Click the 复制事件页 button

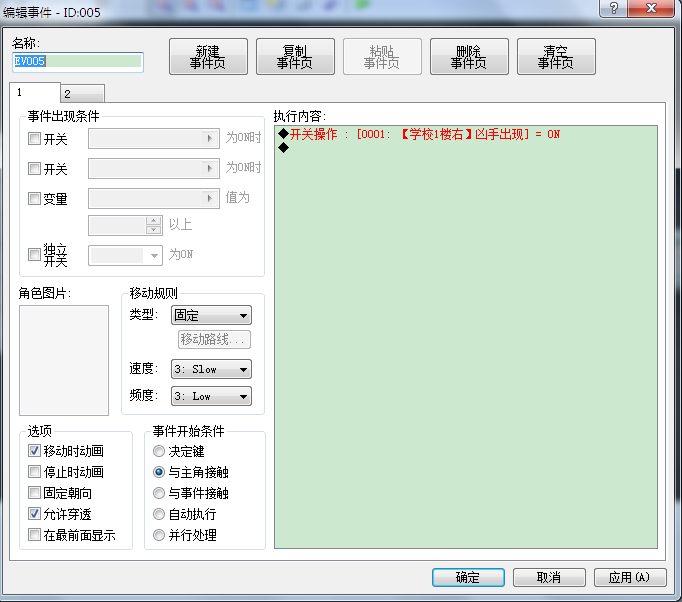pos(295,57)
